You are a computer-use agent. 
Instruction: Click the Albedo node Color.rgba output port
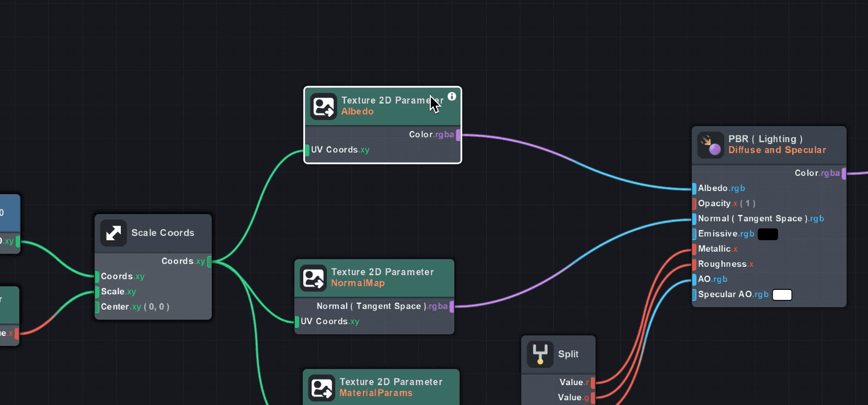(x=459, y=135)
